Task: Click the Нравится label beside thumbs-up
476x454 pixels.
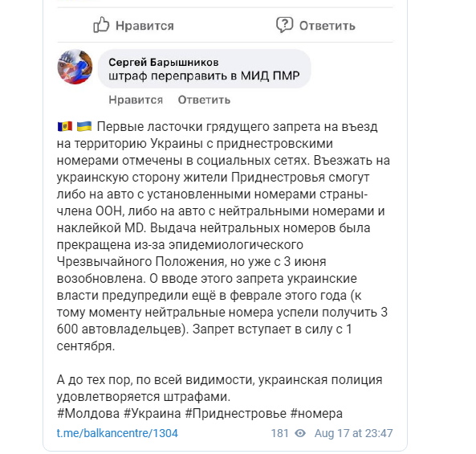Action: pyautogui.click(x=144, y=26)
